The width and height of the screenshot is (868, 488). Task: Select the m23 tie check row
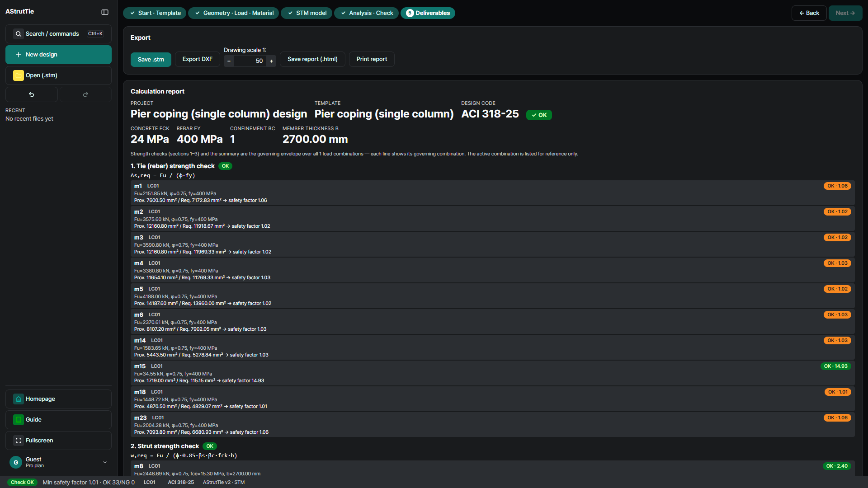coord(492,425)
